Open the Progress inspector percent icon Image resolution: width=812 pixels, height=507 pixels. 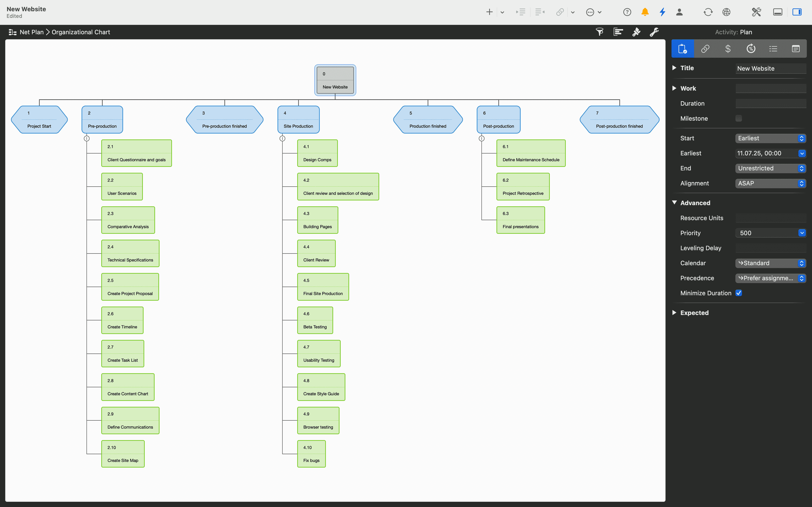click(x=751, y=49)
